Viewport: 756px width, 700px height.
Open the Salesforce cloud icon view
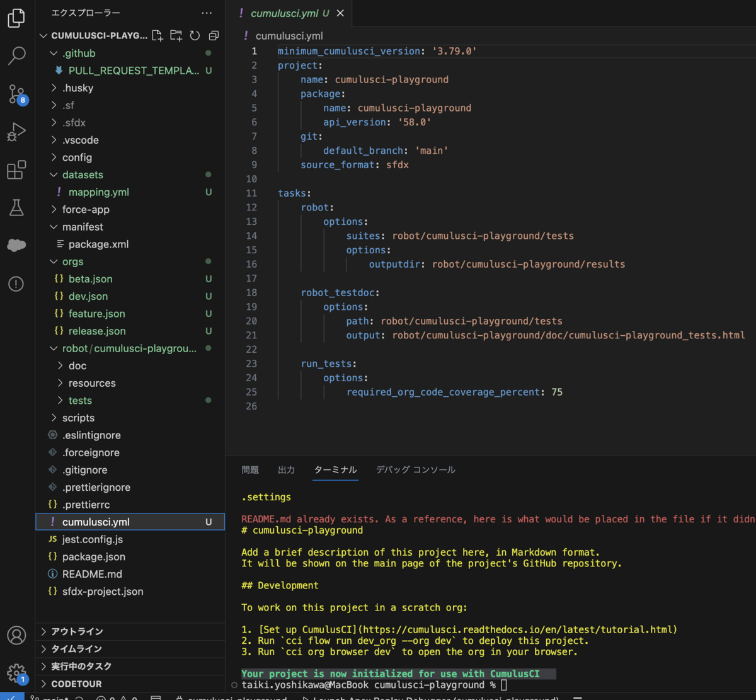coord(16,246)
